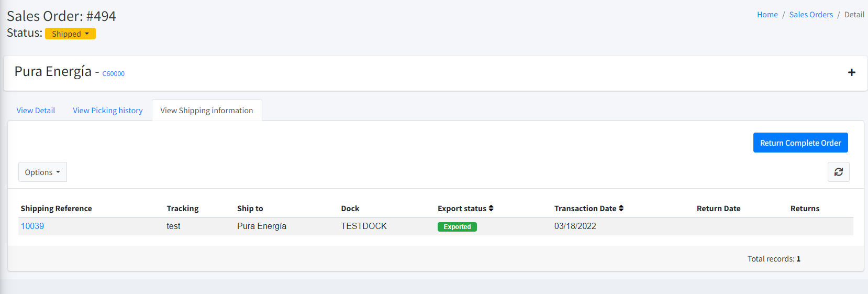Switch to View Detail tab
The image size is (868, 294).
[36, 111]
